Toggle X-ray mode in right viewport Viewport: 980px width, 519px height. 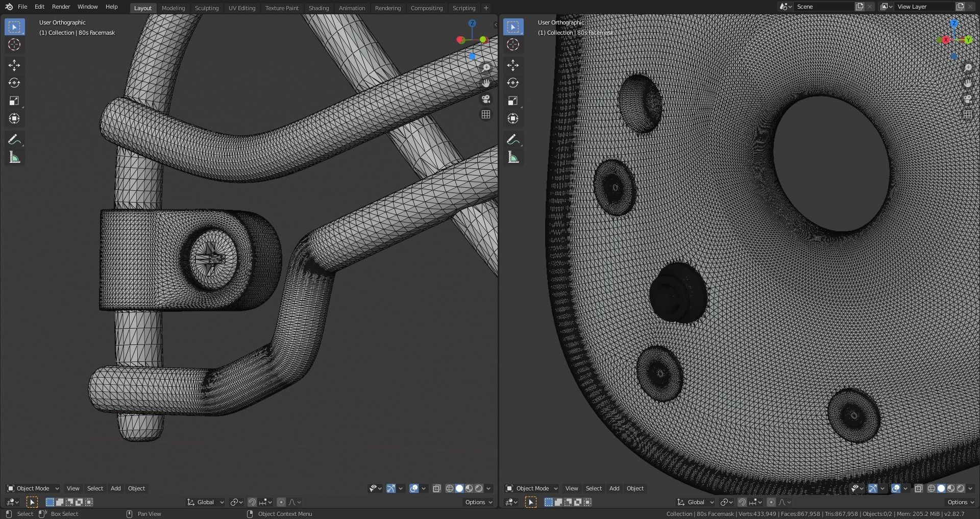coord(919,488)
